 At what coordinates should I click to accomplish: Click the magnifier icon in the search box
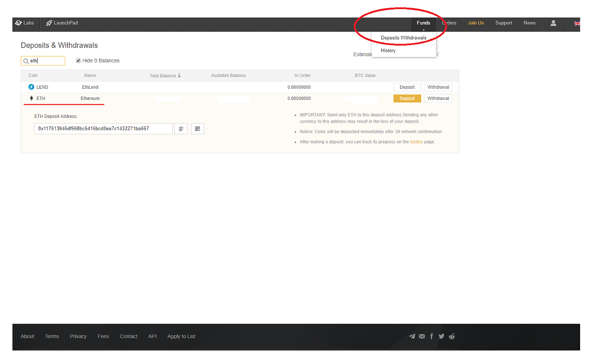[26, 61]
